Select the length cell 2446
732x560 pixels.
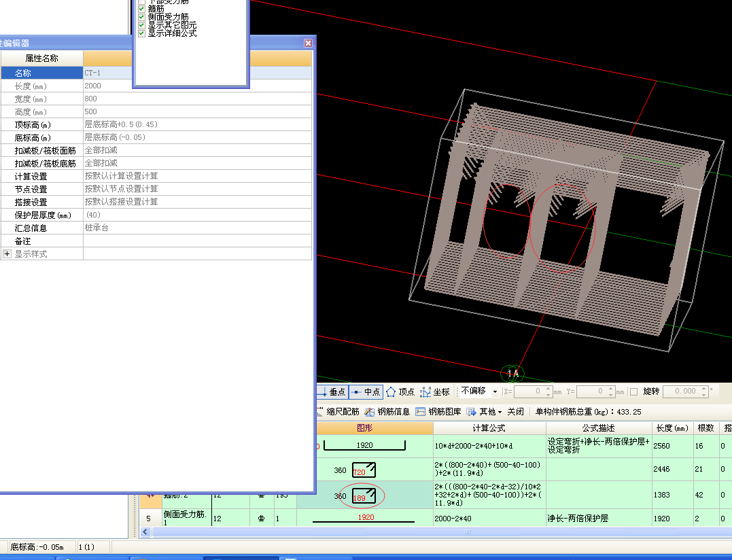click(x=672, y=469)
